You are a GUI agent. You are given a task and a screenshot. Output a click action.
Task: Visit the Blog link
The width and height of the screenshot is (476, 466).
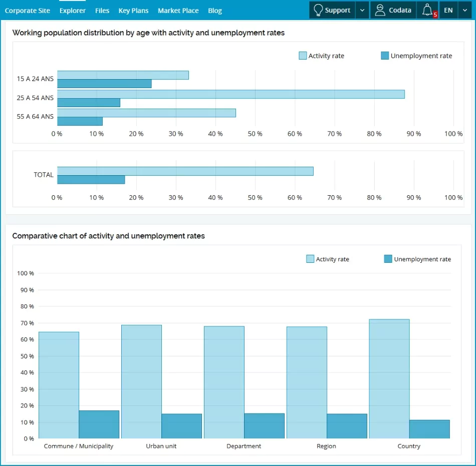point(215,11)
